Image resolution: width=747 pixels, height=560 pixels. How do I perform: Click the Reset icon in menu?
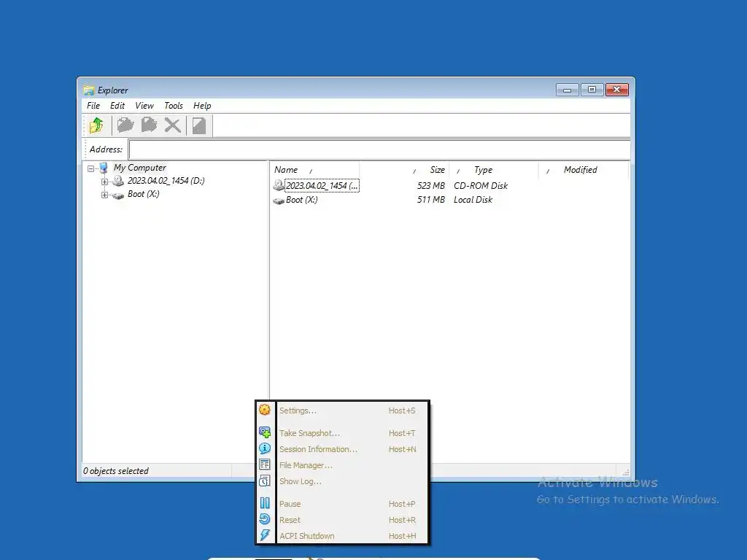(265, 519)
